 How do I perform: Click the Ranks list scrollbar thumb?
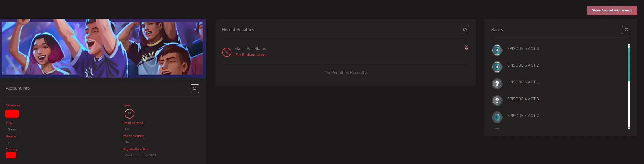tap(629, 64)
